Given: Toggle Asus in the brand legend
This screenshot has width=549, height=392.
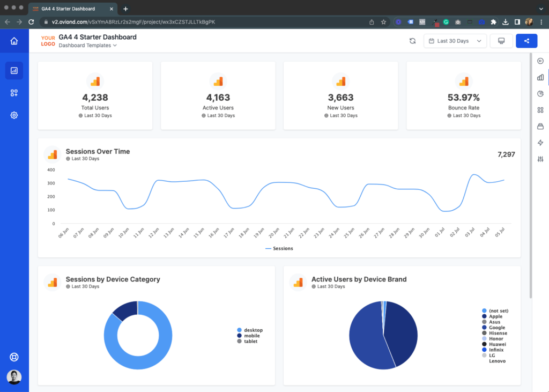Looking at the screenshot, I should point(491,322).
